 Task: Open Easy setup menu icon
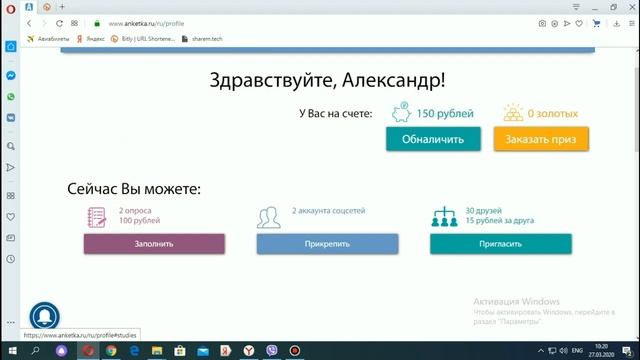click(631, 24)
